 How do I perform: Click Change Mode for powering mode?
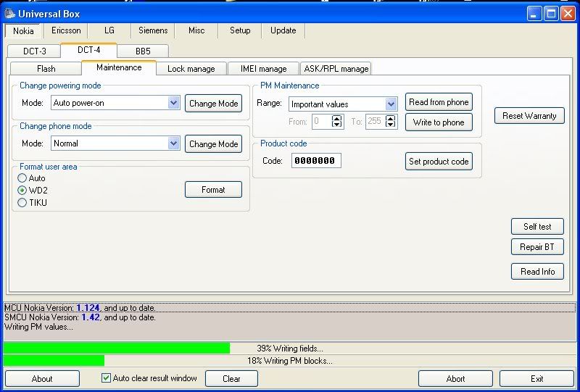coord(213,103)
